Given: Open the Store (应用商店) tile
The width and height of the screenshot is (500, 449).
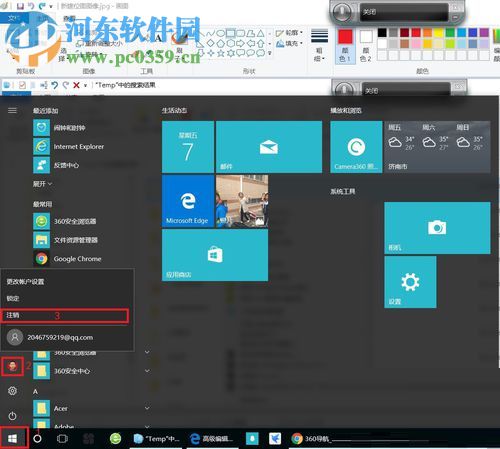Looking at the screenshot, I should click(x=215, y=255).
